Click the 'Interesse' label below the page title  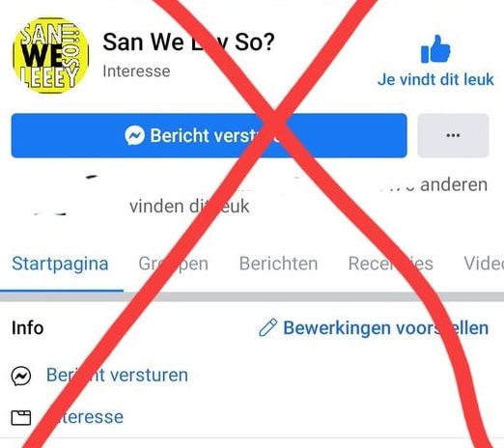[136, 71]
